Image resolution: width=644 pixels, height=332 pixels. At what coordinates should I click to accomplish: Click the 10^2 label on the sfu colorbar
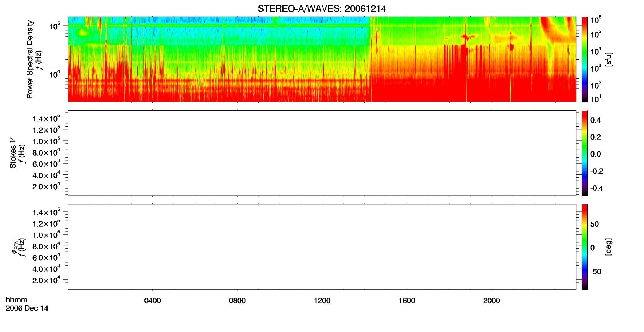596,85
